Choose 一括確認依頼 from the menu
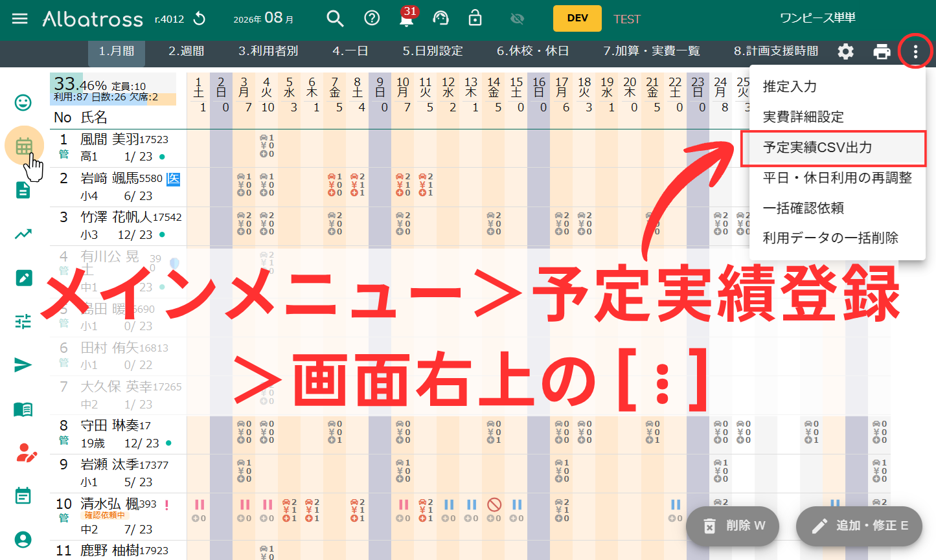Screen dimensions: 936x560 click(838, 208)
